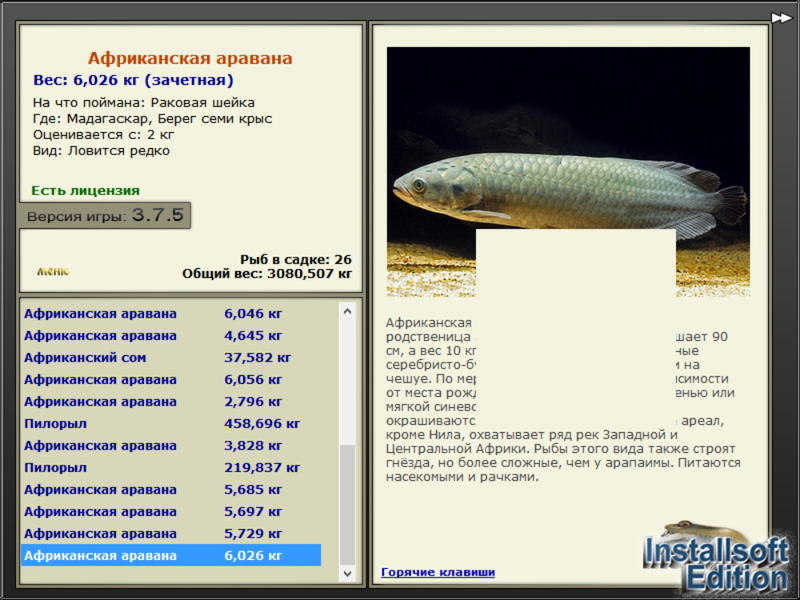Select Африканская аравана 6,056 кг row
The width and height of the screenshot is (800, 600).
(171, 380)
